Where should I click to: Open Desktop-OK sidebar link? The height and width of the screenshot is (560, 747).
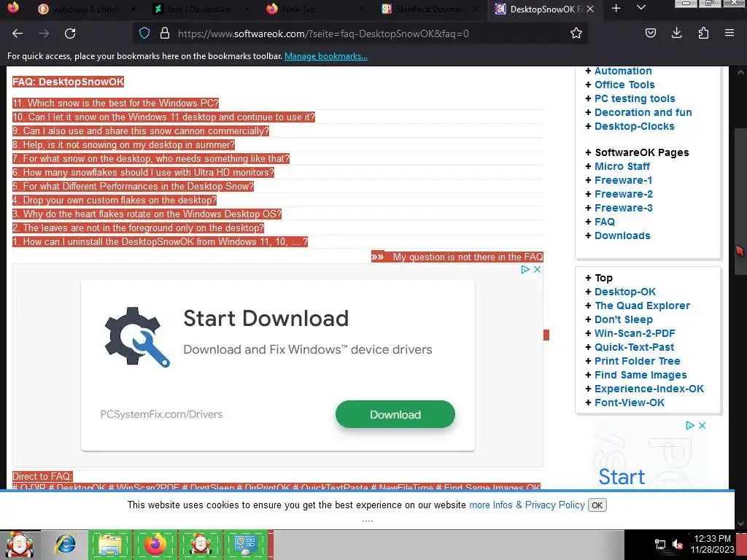[x=625, y=292]
